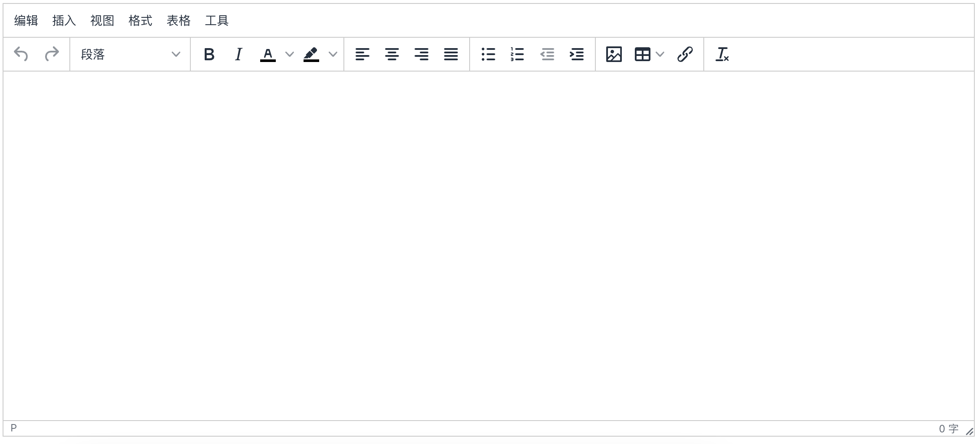Decrease indent of the paragraph
Screen dimensions: 980x444
tap(547, 54)
